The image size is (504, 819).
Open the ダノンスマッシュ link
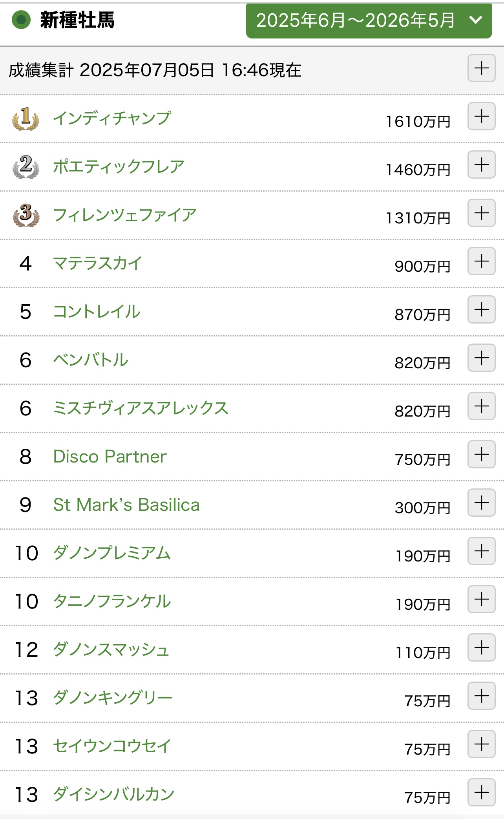111,649
